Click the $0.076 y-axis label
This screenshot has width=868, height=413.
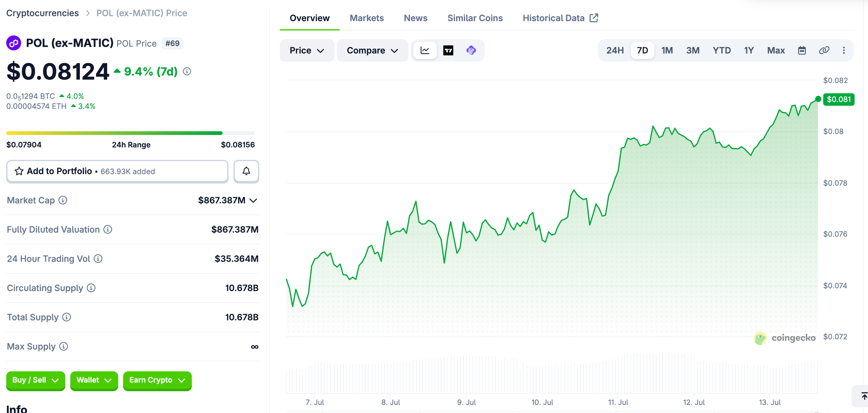click(x=835, y=234)
